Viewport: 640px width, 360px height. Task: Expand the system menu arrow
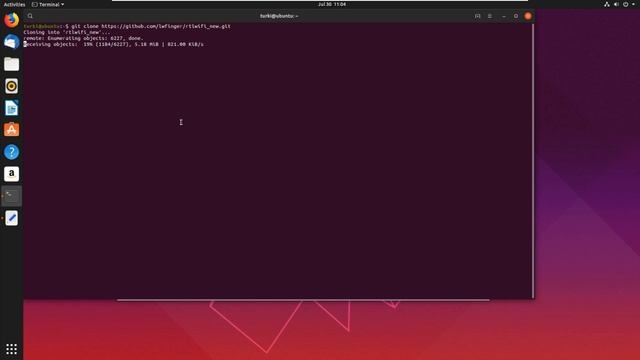[x=633, y=4]
